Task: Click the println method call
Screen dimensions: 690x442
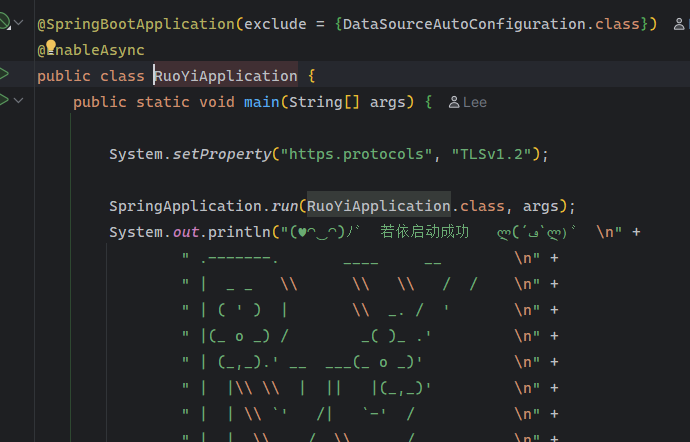Action: point(239,232)
